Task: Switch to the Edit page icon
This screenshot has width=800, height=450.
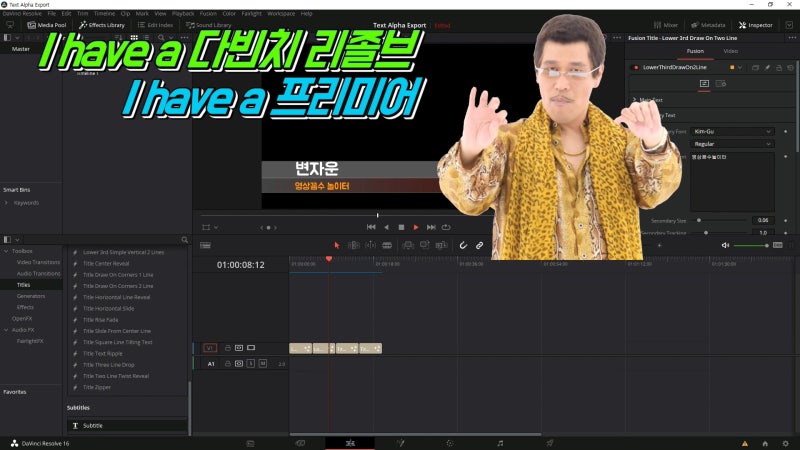Action: coord(350,443)
